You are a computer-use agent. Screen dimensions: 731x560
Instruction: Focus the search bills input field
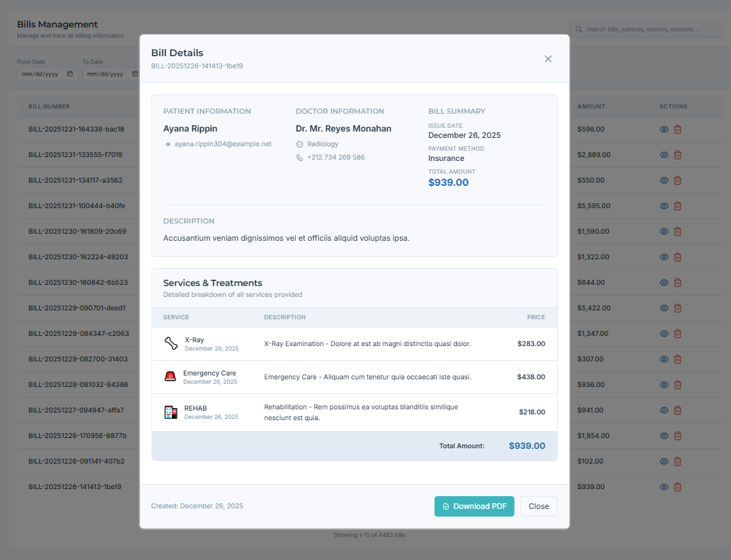click(x=649, y=29)
